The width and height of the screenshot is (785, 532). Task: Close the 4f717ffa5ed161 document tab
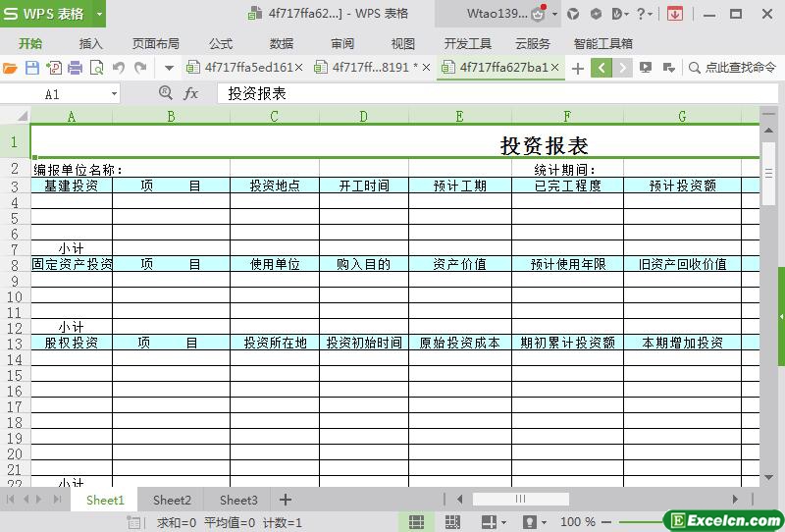click(298, 67)
